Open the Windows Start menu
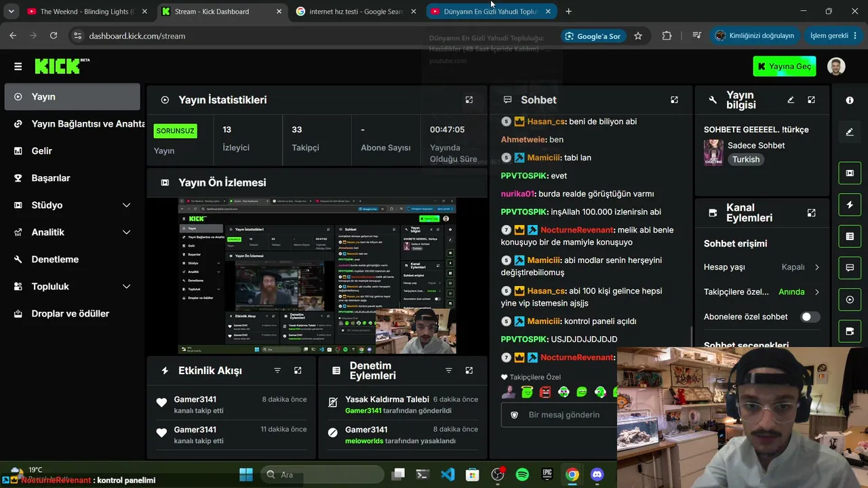Screen dimensions: 868x488 click(246, 474)
